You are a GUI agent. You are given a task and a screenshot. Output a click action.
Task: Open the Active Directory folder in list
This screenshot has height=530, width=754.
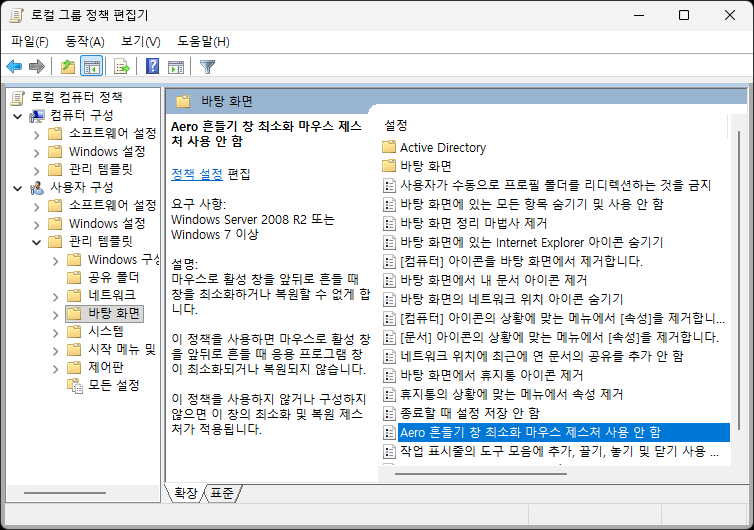pos(442,147)
